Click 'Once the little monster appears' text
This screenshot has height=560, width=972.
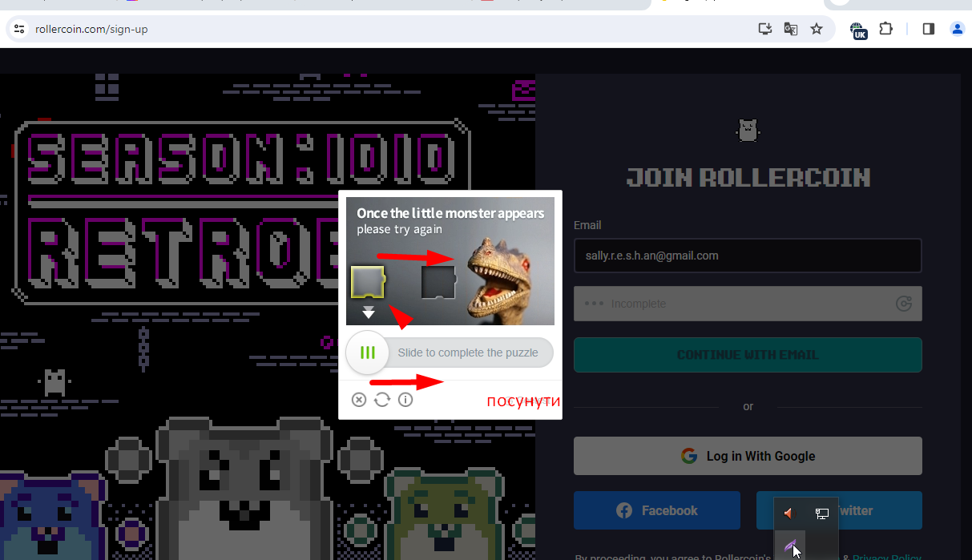[x=450, y=213]
